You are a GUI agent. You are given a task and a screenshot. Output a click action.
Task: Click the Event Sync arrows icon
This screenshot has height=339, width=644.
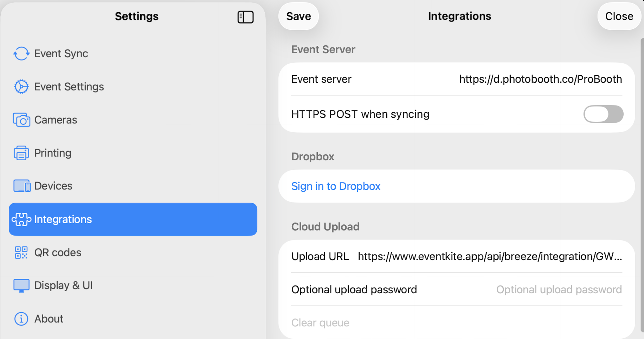[21, 54]
